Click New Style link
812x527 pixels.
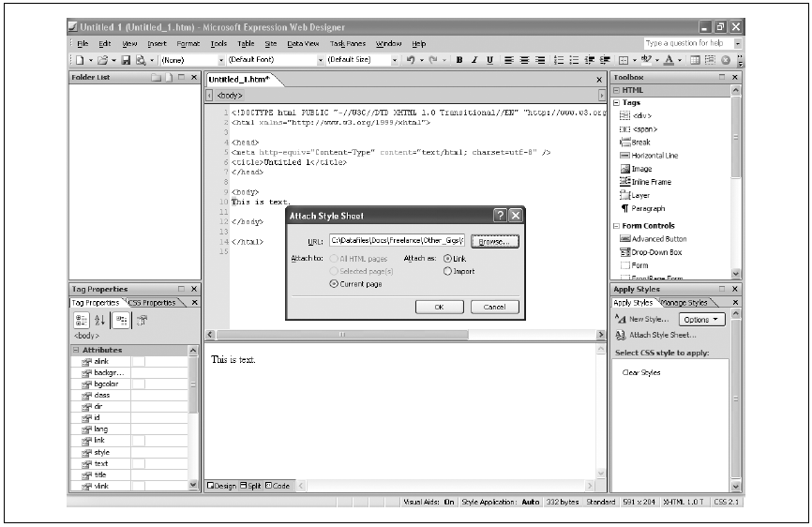pyautogui.click(x=649, y=319)
